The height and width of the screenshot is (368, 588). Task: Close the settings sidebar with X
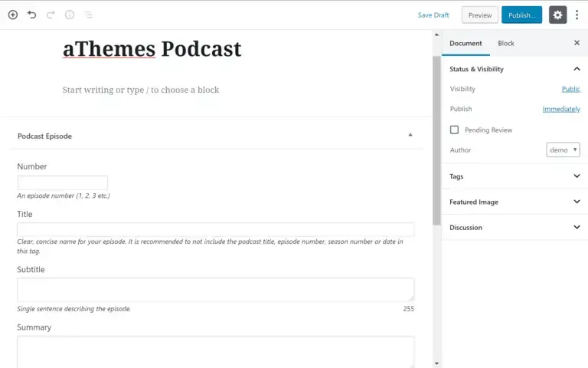click(577, 43)
